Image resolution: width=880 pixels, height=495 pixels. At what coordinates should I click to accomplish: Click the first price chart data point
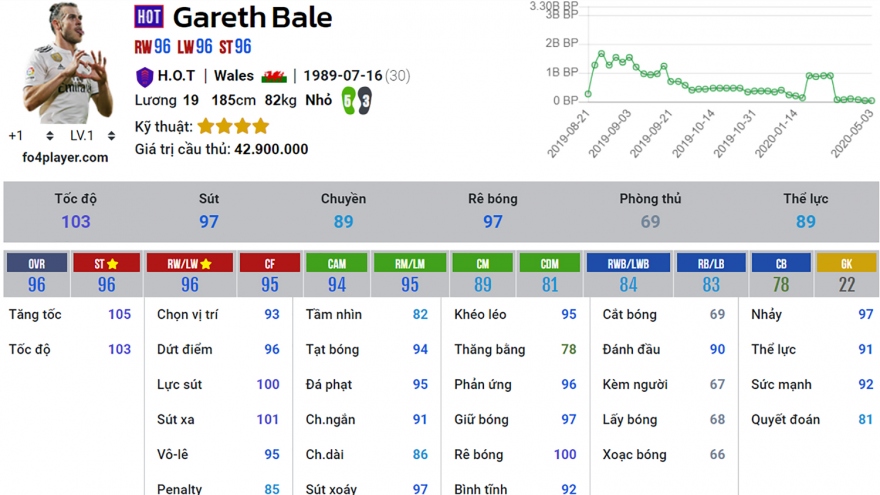coord(588,94)
